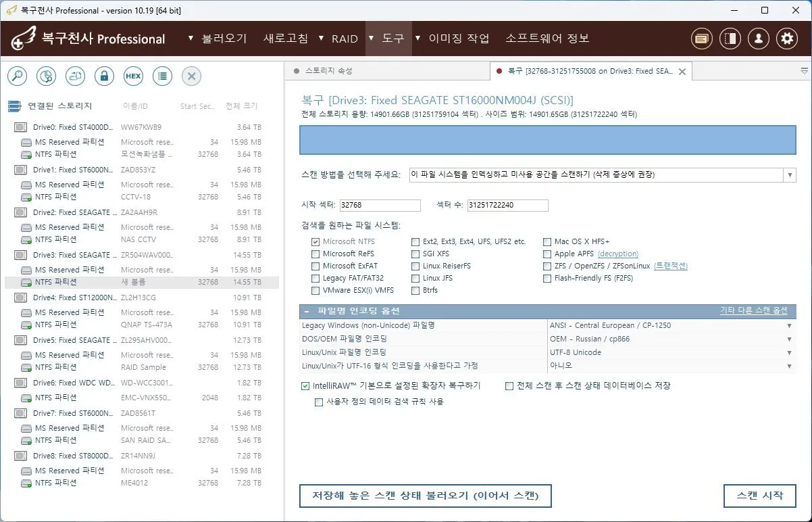The height and width of the screenshot is (522, 812).
Task: Open the 이미징 작업 menu
Action: (x=459, y=39)
